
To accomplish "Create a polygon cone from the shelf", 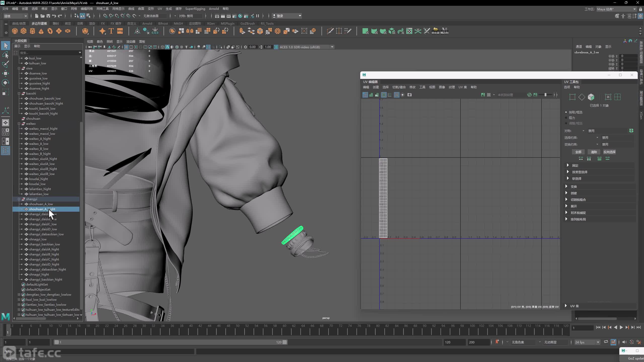I will click(x=41, y=31).
